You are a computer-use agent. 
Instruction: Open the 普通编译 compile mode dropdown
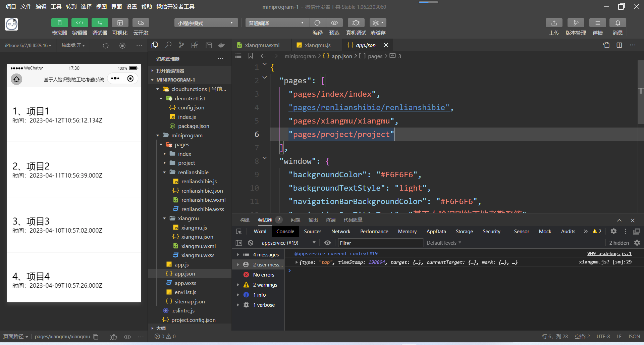pos(277,23)
